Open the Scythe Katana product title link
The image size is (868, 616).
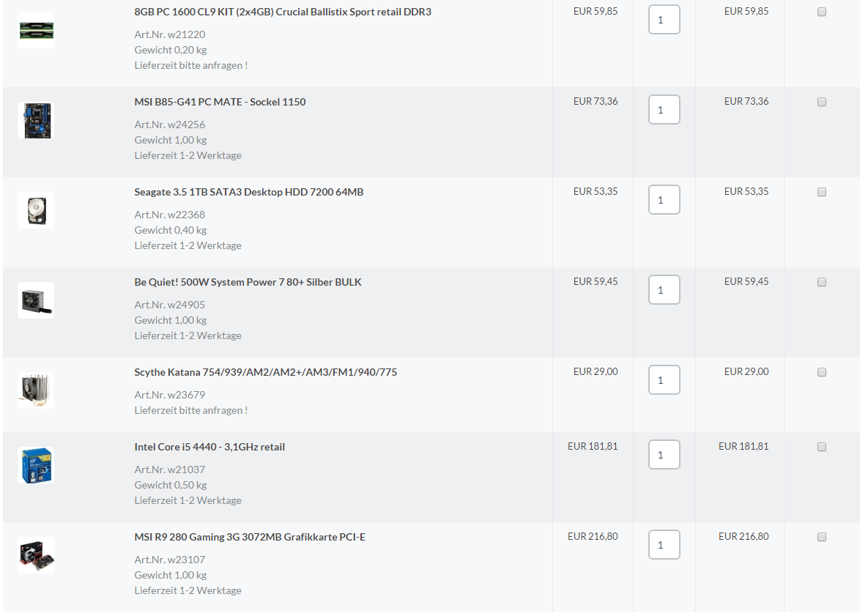click(266, 373)
